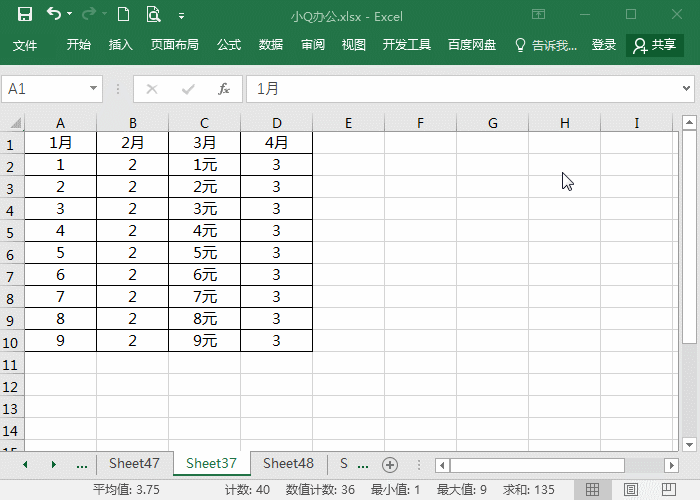Click the Save icon in quick access toolbar
This screenshot has height=500, width=700.
click(x=25, y=15)
